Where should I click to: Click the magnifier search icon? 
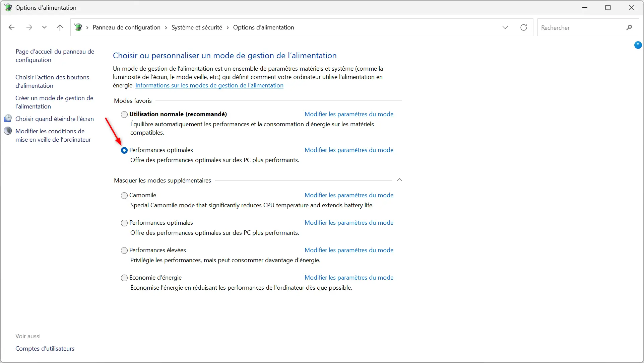[629, 27]
